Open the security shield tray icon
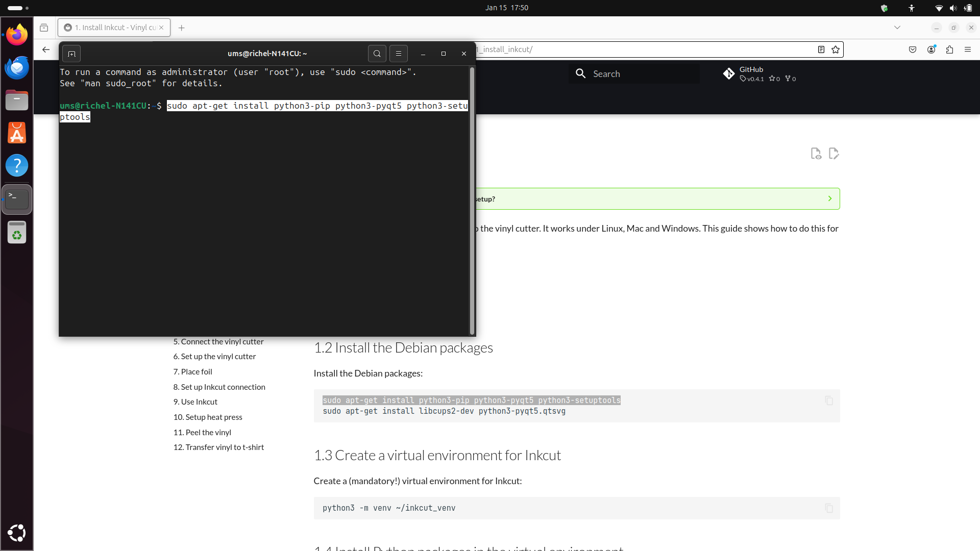The image size is (980, 551). click(884, 8)
